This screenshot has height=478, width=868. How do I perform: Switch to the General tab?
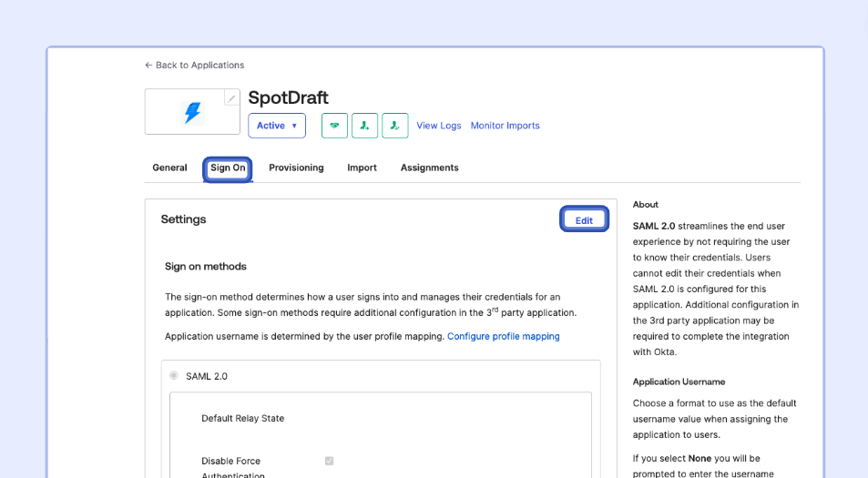tap(170, 168)
